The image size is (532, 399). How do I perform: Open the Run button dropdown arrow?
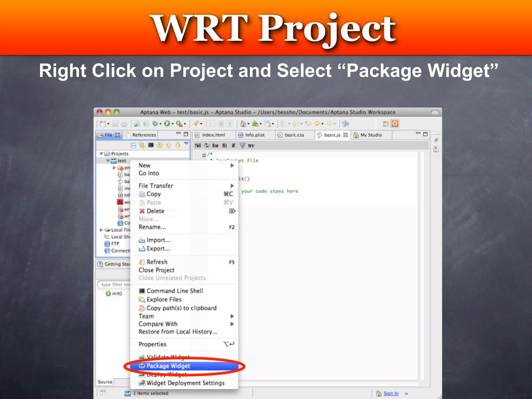click(172, 124)
